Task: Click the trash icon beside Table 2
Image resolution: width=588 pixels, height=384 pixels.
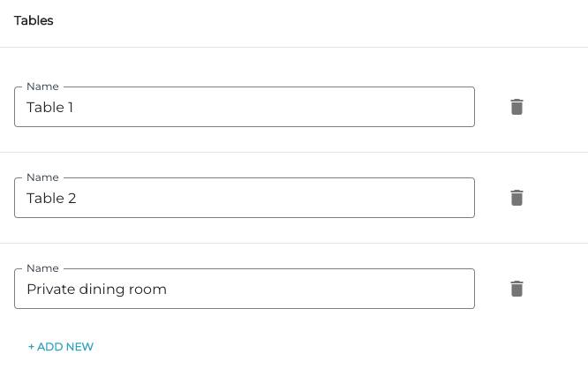Action: 517,198
